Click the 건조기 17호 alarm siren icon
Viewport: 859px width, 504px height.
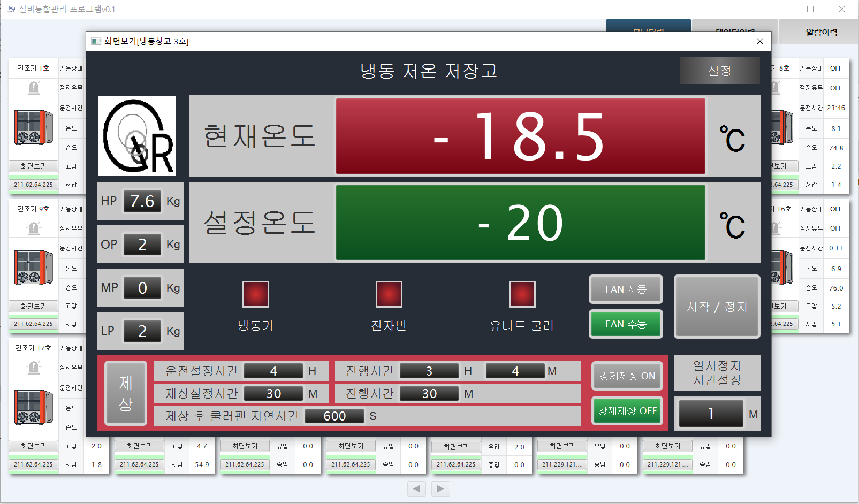(x=34, y=367)
